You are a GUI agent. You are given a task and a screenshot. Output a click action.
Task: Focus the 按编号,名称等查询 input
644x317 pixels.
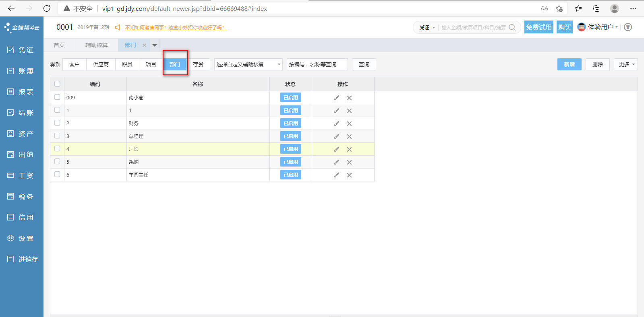[317, 64]
